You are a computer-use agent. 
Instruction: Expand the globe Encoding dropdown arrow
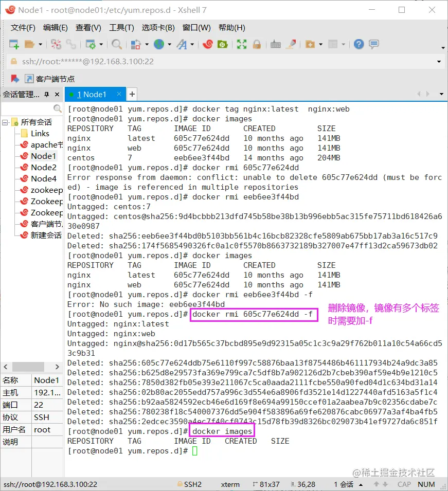[170, 44]
